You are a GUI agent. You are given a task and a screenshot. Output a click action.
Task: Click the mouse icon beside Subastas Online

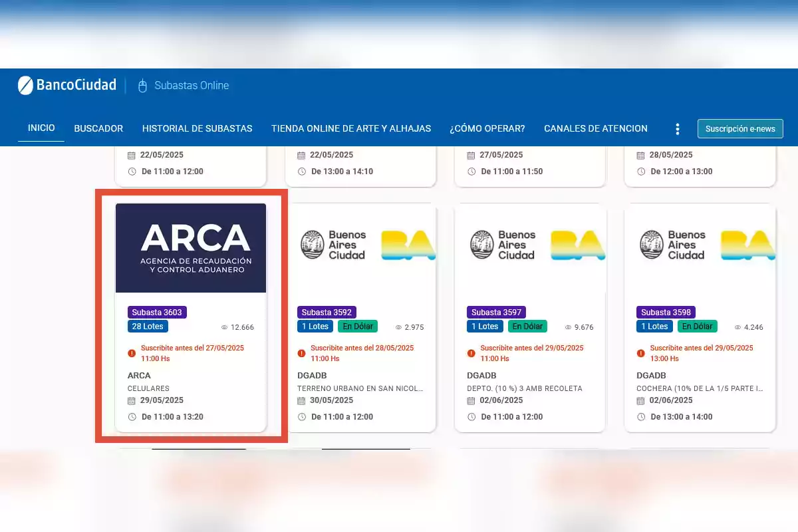pyautogui.click(x=142, y=85)
